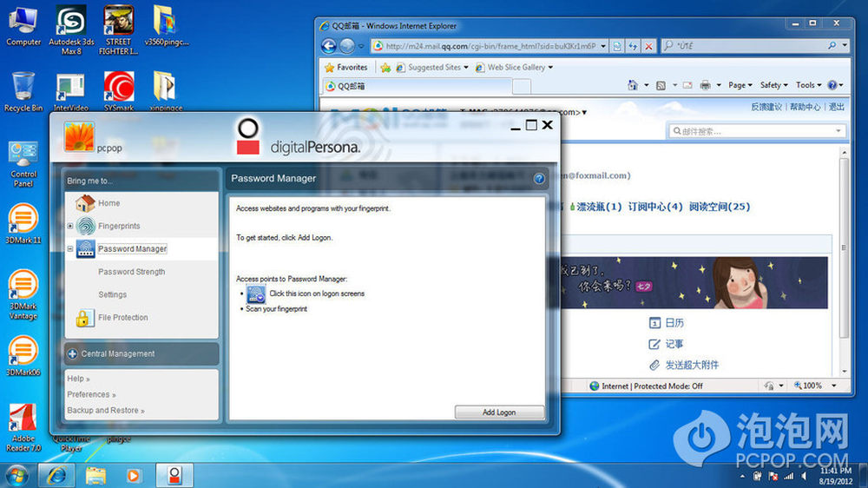Click the 反馈建议 link

pyautogui.click(x=766, y=107)
